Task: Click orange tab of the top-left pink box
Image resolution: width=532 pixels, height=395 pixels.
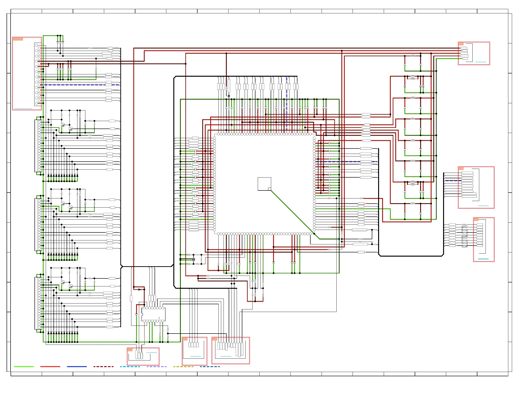Action: click(x=18, y=39)
